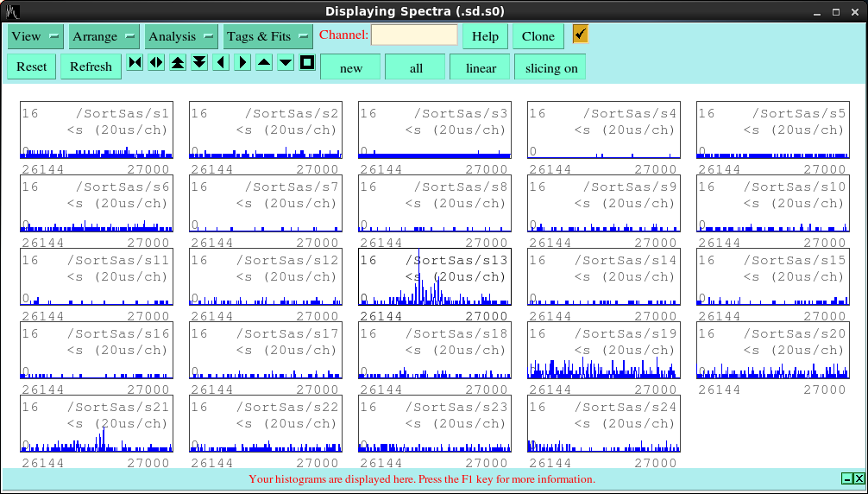Screen dimensions: 868x494
Task: Expand the Arrange dropdown menu
Action: (x=104, y=36)
